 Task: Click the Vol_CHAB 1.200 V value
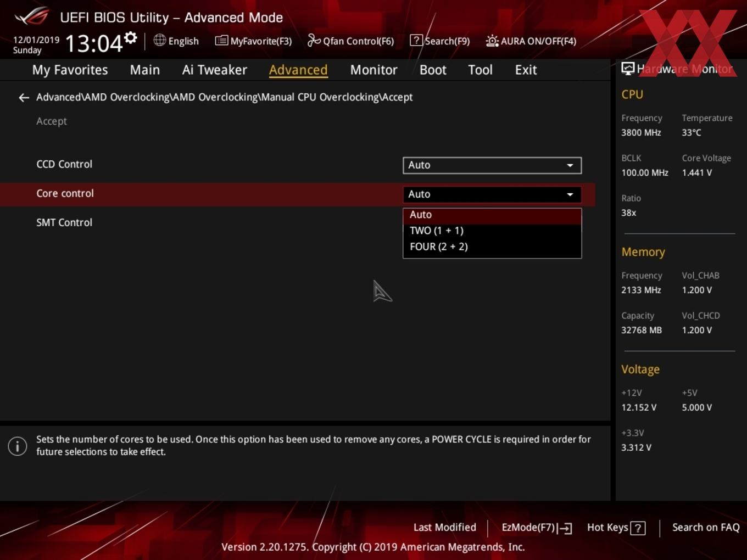coord(697,290)
